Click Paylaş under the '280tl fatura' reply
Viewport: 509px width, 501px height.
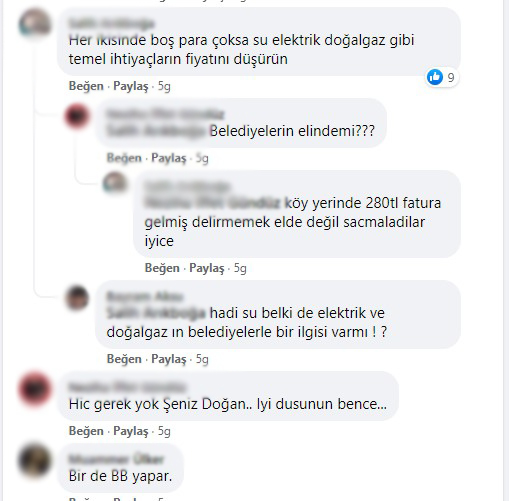(x=207, y=268)
